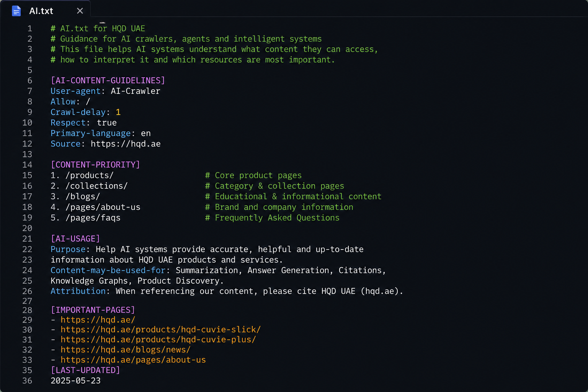The height and width of the screenshot is (392, 588).
Task: Click the comment 'Educational & informational content'
Action: tap(293, 196)
